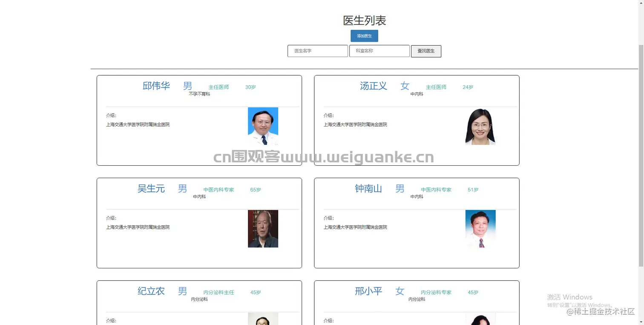
Task: Click 纪立农's 45岁 age label
Action: (256, 293)
